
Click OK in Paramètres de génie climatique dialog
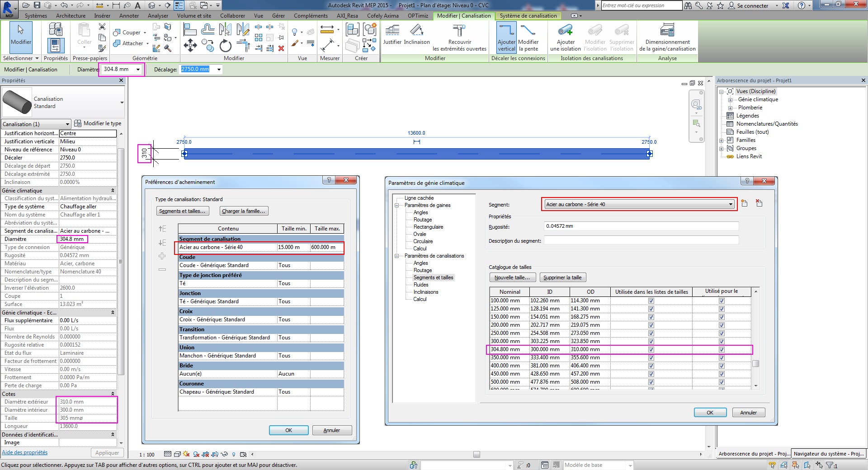[710, 413]
